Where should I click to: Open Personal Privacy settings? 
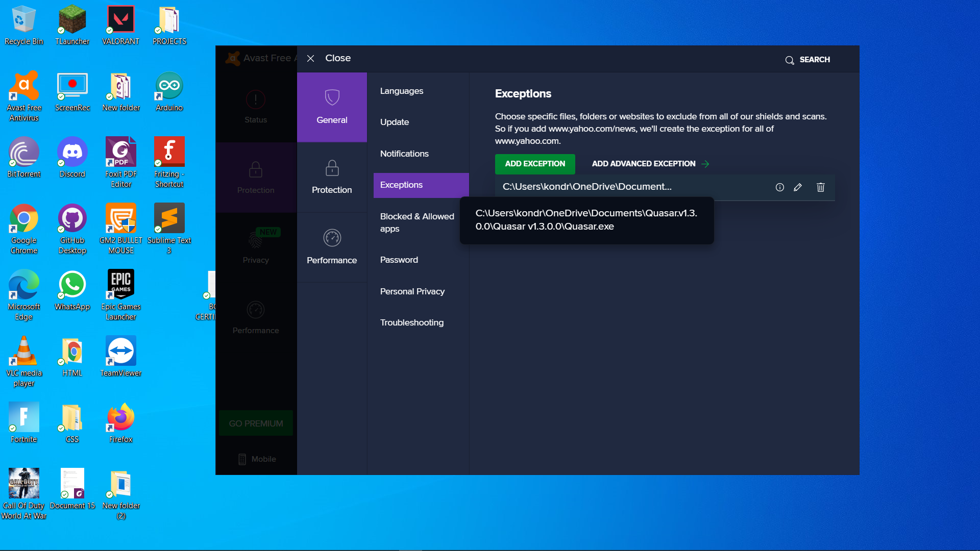pos(412,291)
